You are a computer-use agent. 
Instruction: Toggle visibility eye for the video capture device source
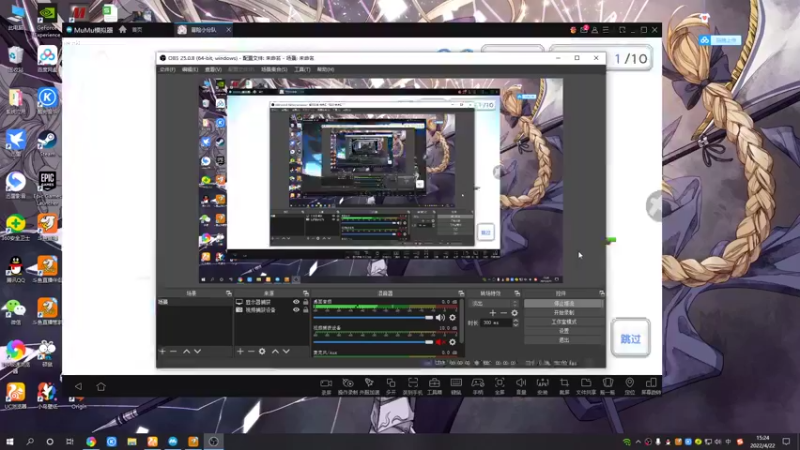click(x=296, y=310)
